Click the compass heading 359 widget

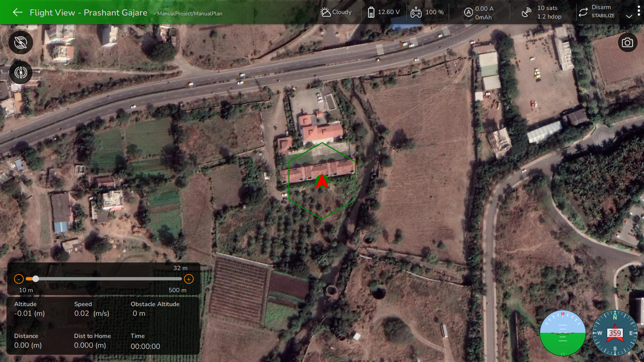click(x=615, y=333)
